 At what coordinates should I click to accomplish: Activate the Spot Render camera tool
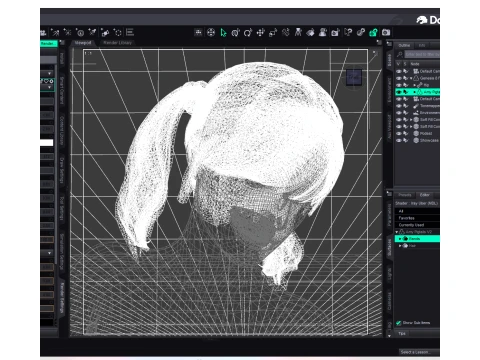(x=335, y=32)
